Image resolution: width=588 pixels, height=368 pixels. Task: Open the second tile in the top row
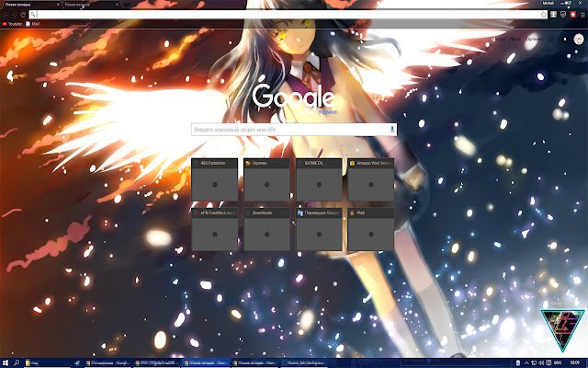(266, 179)
